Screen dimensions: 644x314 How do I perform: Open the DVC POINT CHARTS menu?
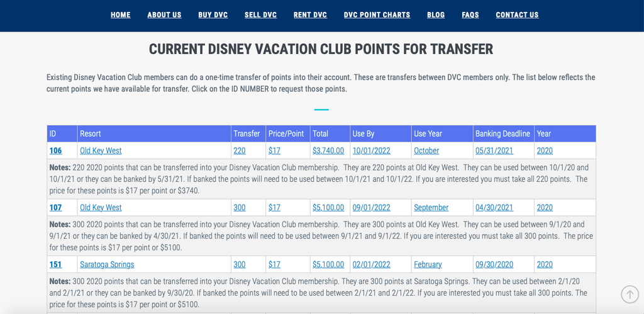(377, 15)
